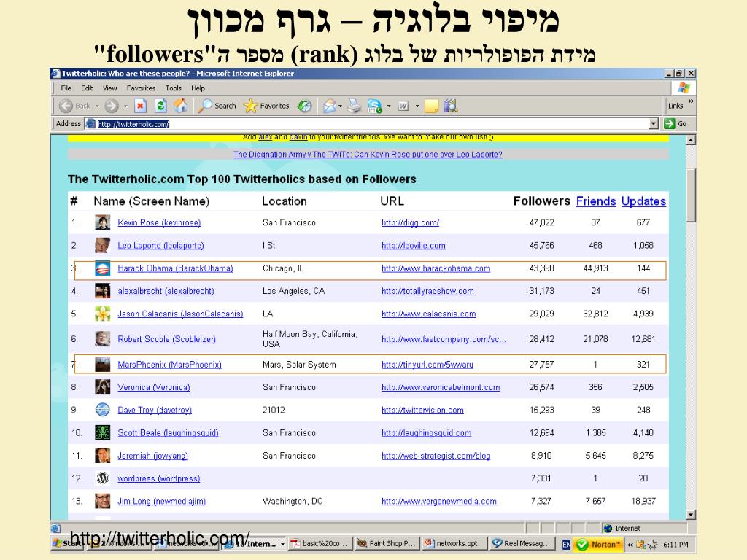This screenshot has height=560, width=747.
Task: Expand the address bar dropdown
Action: 654,124
